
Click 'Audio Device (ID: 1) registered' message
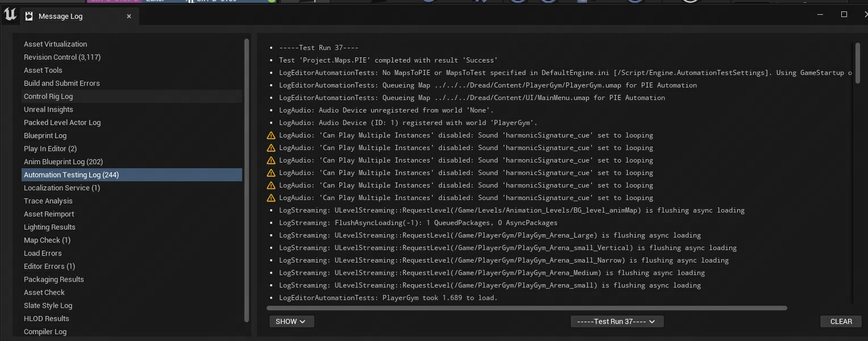(408, 123)
